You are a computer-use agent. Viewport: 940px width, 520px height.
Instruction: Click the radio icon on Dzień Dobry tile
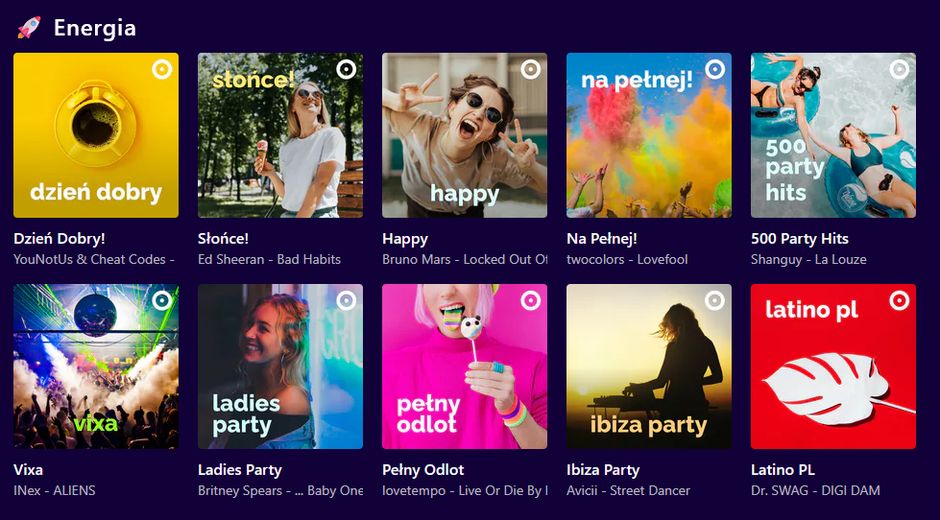point(162,69)
